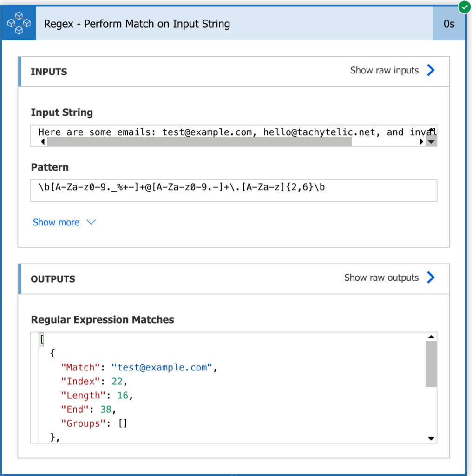This screenshot has width=472, height=476.
Task: Click left arrow of Input String scrollbar
Action: [43, 141]
